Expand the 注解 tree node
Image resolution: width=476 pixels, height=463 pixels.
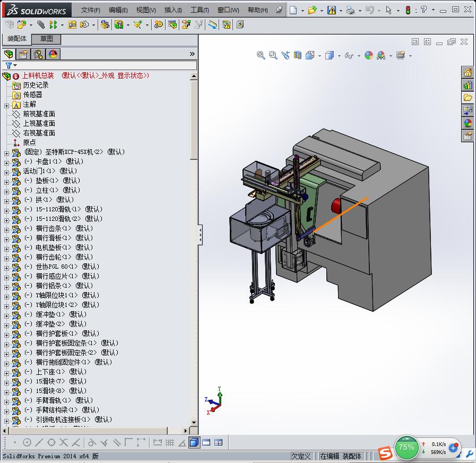7,106
